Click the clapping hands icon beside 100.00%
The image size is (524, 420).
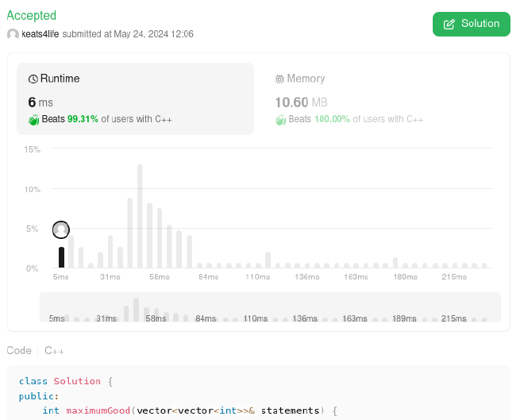click(281, 120)
